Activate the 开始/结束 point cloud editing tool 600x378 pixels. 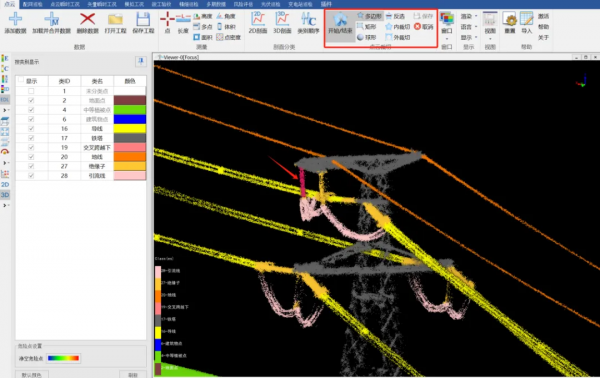point(340,23)
